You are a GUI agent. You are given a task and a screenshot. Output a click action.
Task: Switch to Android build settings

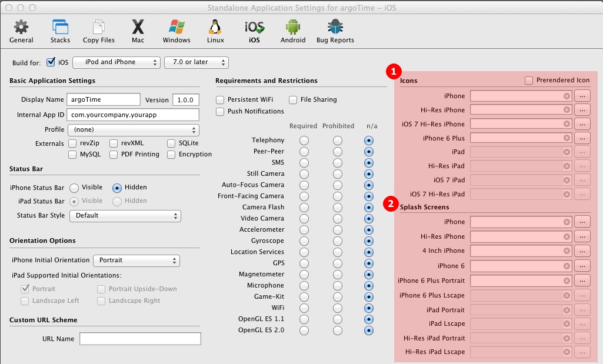coord(293,32)
